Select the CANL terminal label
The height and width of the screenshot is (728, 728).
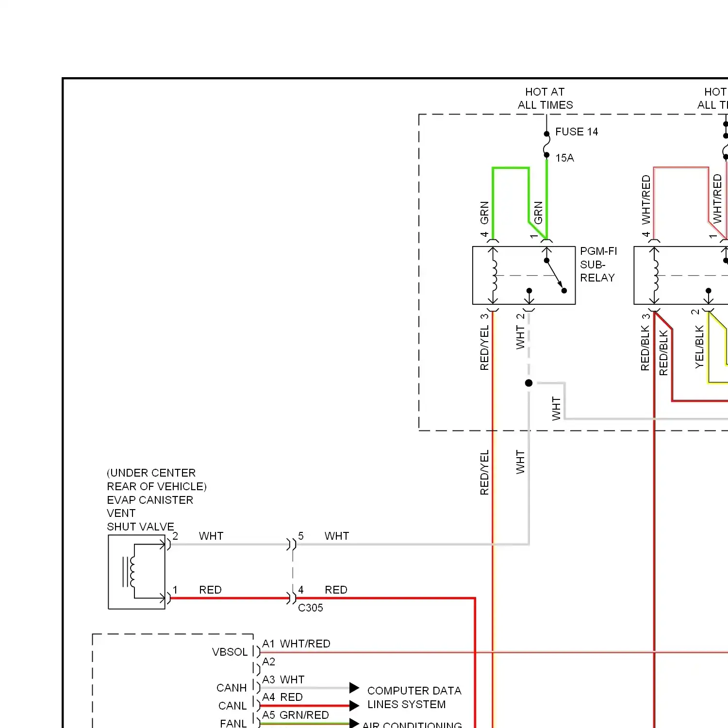click(232, 706)
